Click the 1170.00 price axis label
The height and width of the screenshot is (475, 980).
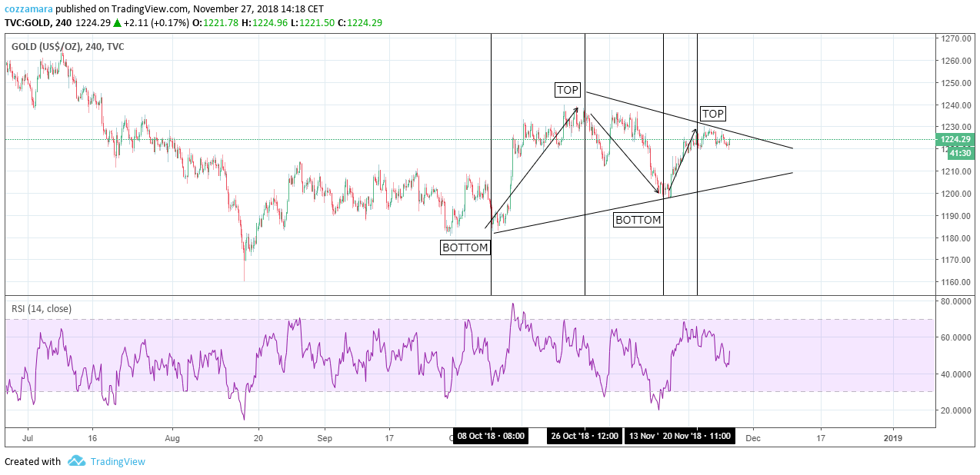pos(957,261)
